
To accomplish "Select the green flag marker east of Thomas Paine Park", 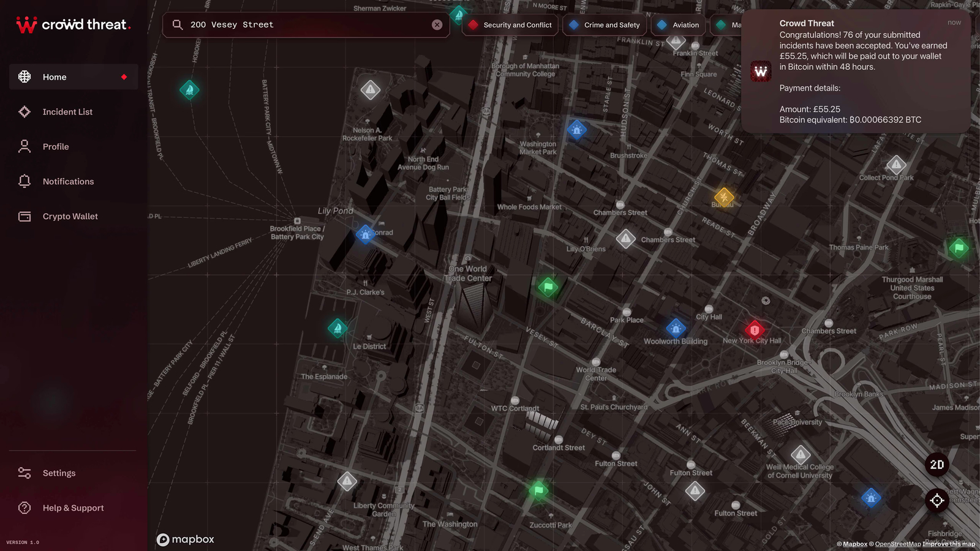I will [x=959, y=248].
